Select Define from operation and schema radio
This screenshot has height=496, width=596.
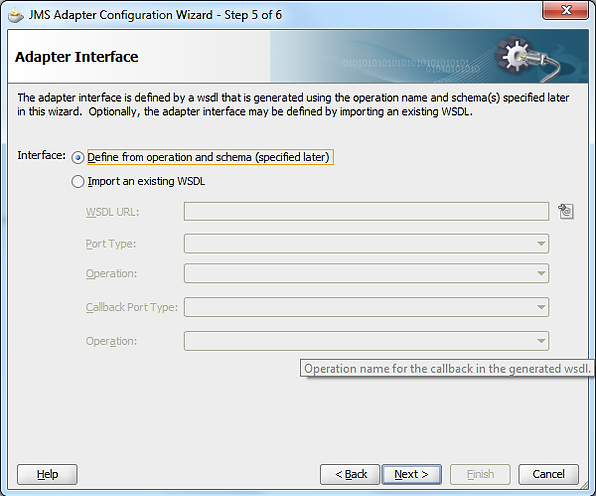point(78,157)
